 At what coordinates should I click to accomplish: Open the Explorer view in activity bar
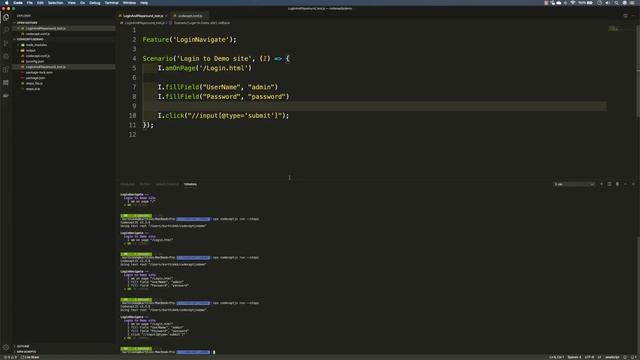(6, 17)
